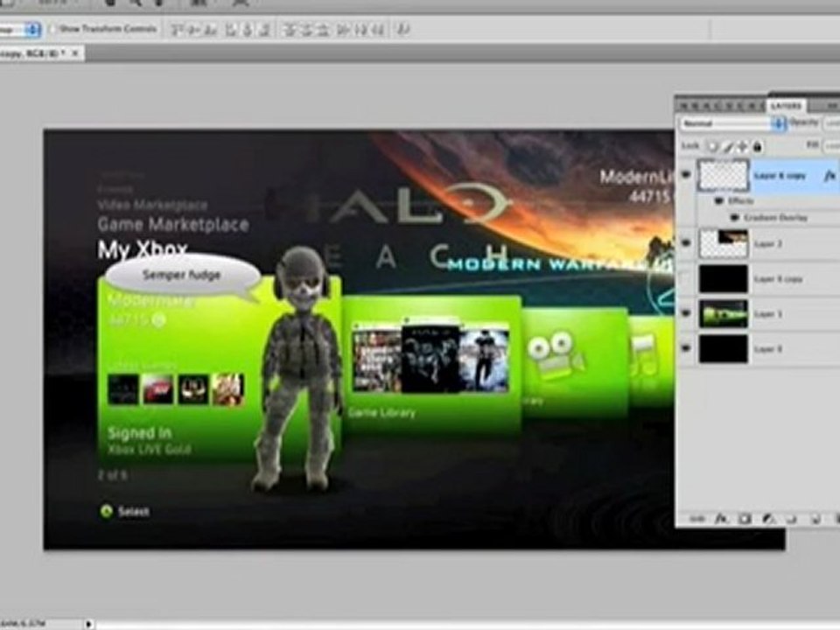
Task: Click the Distribute bottom edges icon
Action: coord(324,30)
